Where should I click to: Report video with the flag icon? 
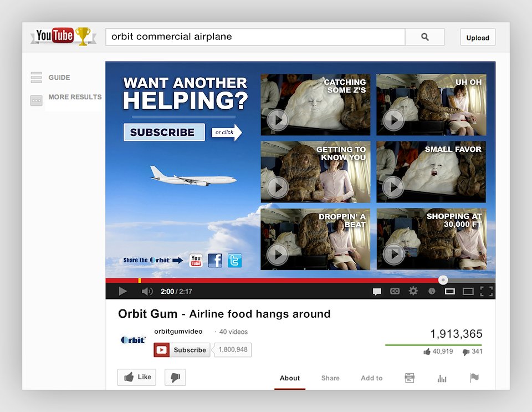click(x=474, y=378)
